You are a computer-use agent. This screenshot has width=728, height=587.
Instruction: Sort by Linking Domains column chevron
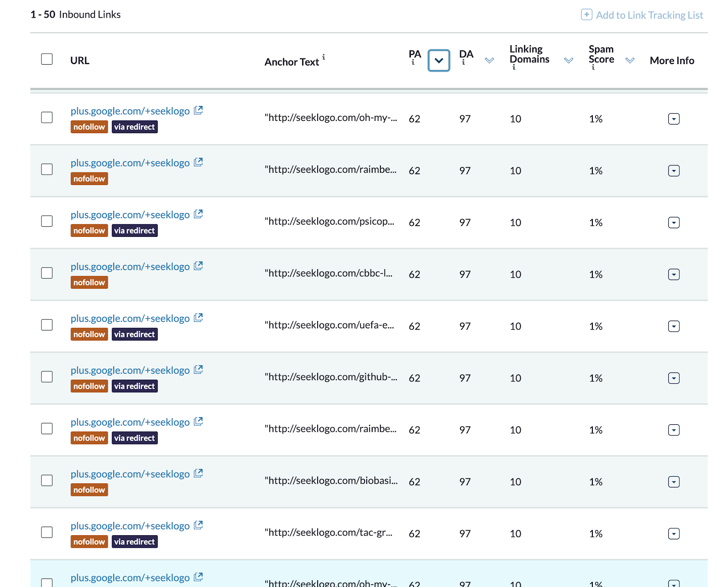568,60
